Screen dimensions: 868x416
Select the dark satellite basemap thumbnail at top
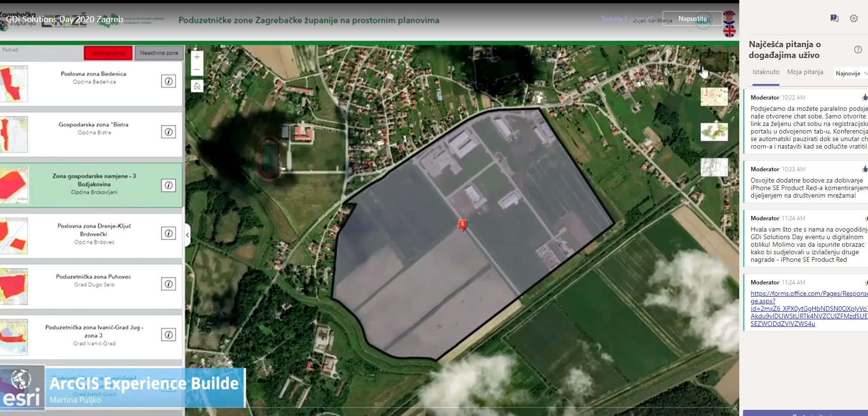click(x=714, y=61)
